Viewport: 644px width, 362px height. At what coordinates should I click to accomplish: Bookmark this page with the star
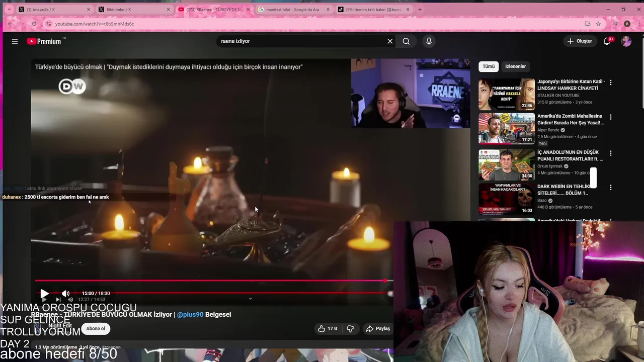598,24
